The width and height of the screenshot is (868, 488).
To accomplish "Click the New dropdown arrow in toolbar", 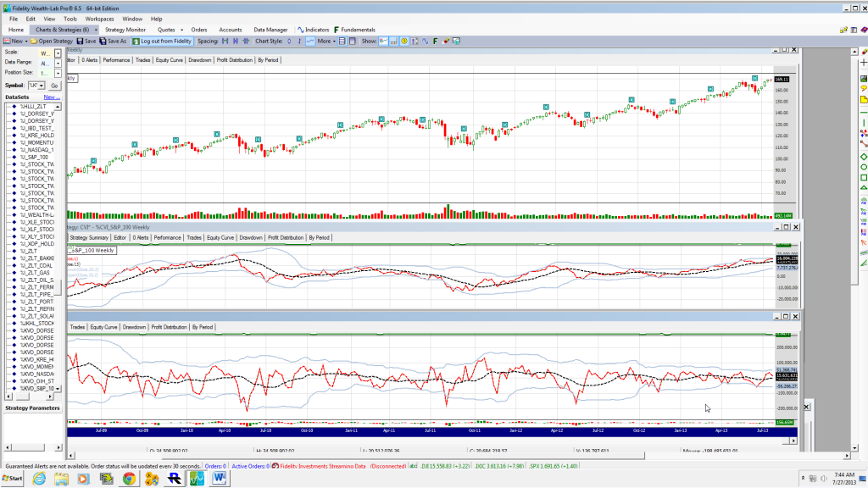I will click(x=26, y=41).
